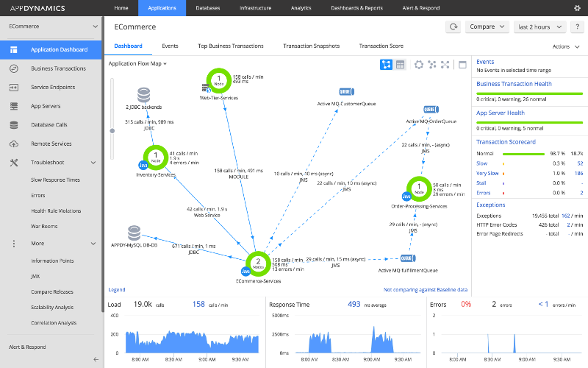Open the settings gear icon
Image resolution: width=588 pixels, height=368 pixels.
tap(576, 8)
